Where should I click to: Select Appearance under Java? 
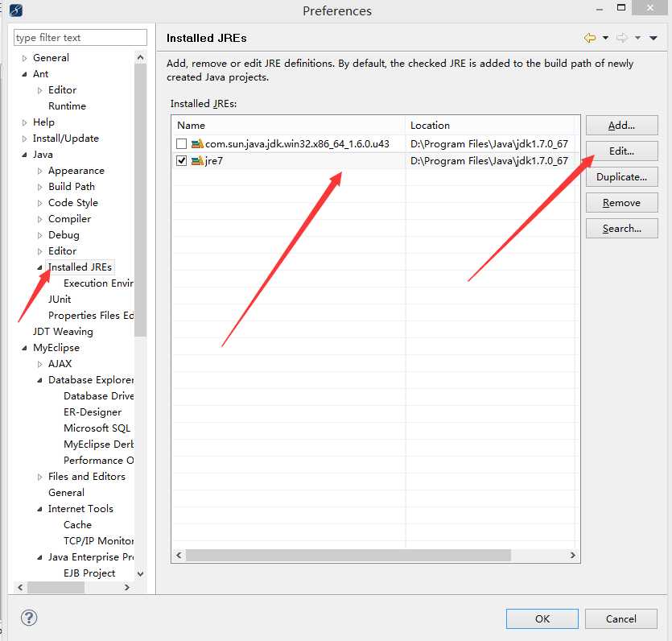[x=76, y=171]
